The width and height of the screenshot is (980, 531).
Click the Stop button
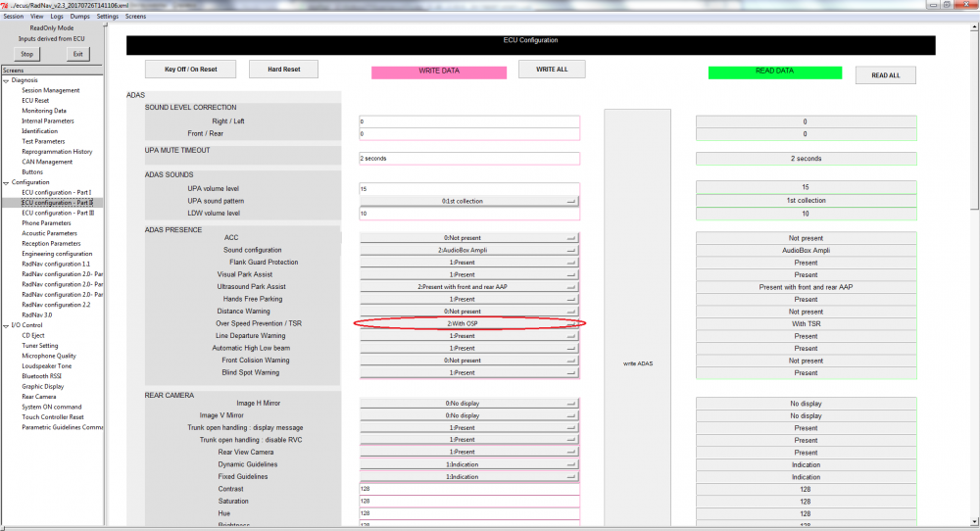click(26, 54)
